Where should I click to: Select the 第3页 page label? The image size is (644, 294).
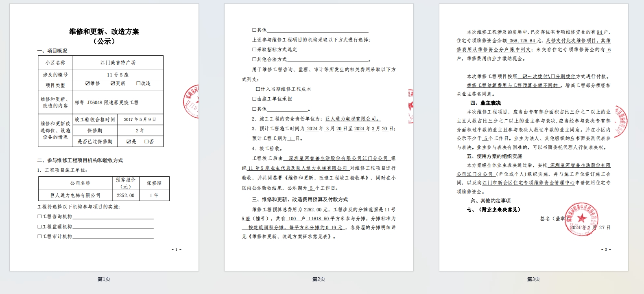(533, 279)
